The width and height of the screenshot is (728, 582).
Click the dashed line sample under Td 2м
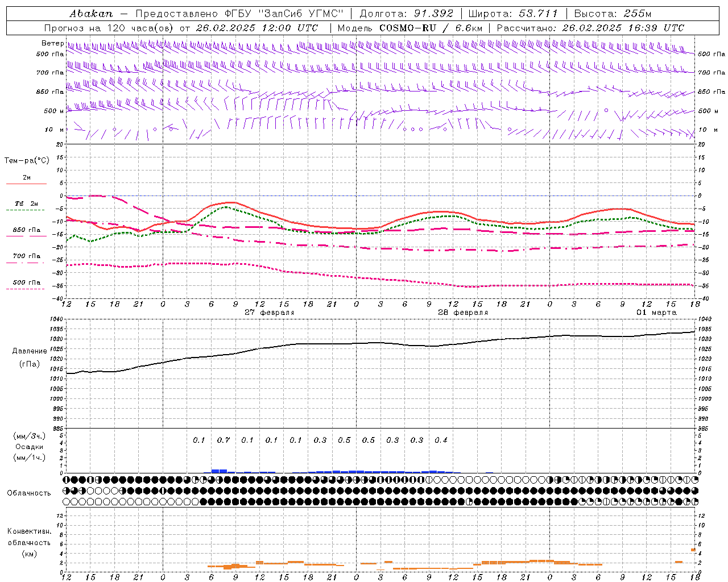coord(26,210)
